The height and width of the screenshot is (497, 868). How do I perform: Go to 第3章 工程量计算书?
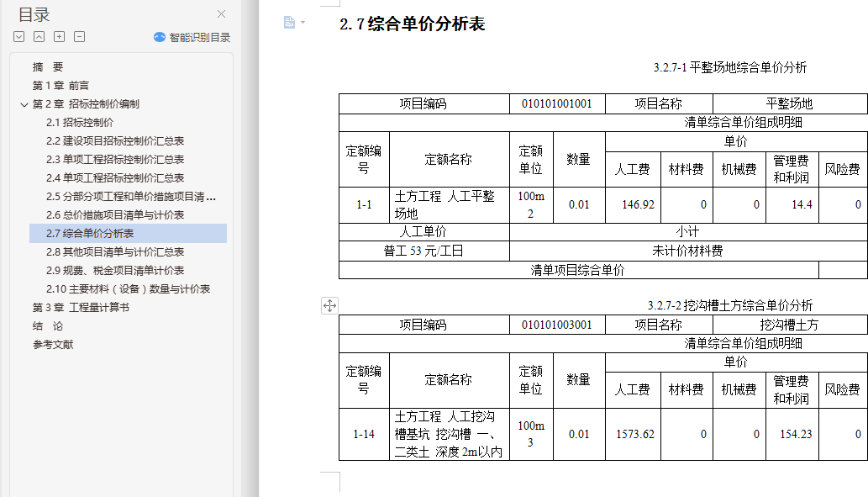(81, 308)
